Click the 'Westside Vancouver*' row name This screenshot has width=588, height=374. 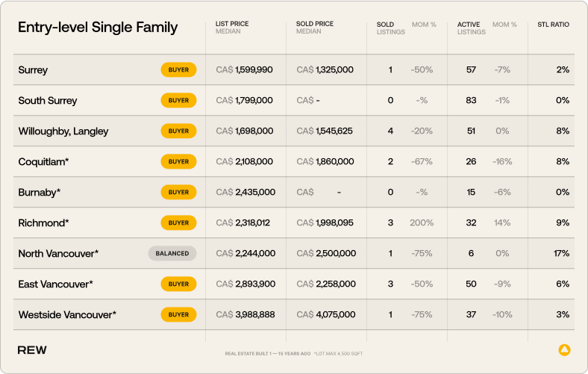[x=67, y=315]
